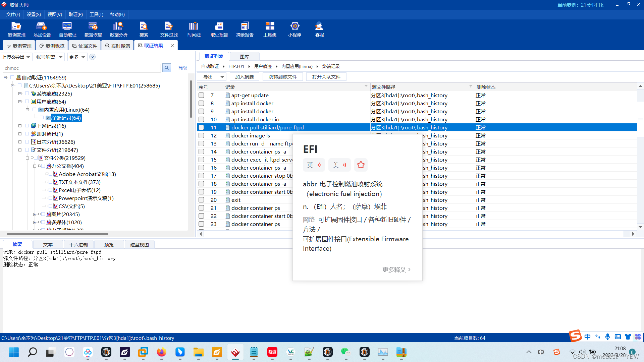The width and height of the screenshot is (644, 362).
Task: Switch to the 十六进制 tab
Action: [78, 244]
